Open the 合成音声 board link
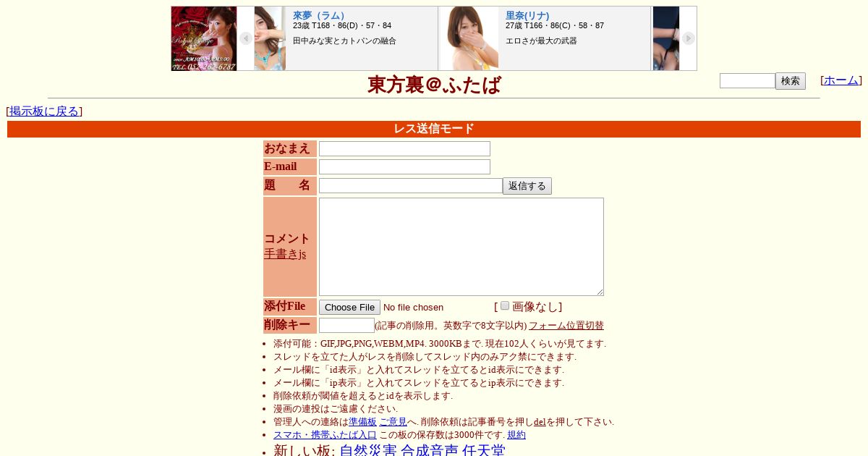Viewport: 868px width, 456px height. (430, 449)
